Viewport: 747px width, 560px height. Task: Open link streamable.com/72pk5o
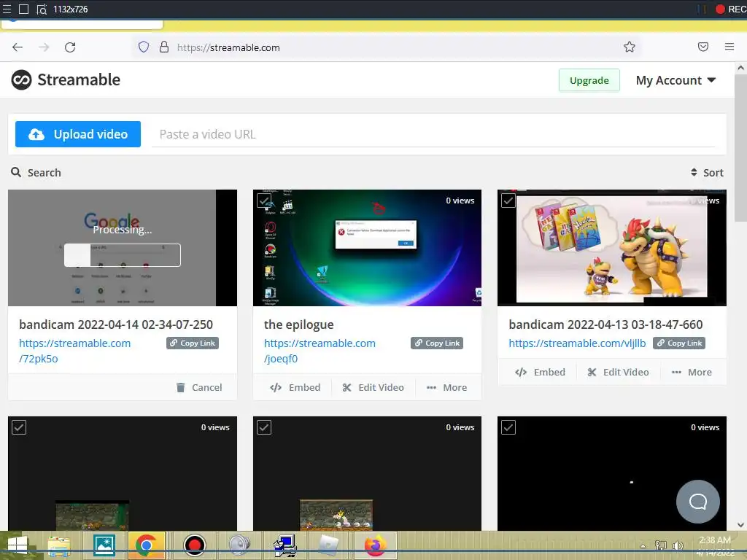pos(75,351)
